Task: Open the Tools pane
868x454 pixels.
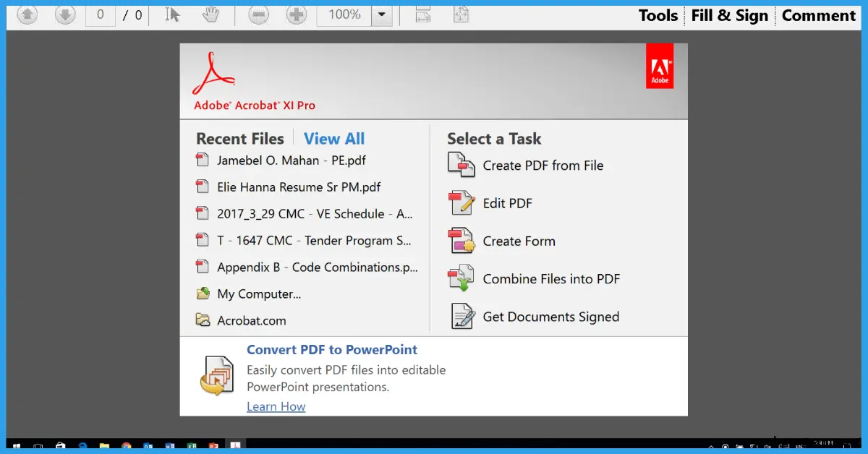Action: point(658,15)
